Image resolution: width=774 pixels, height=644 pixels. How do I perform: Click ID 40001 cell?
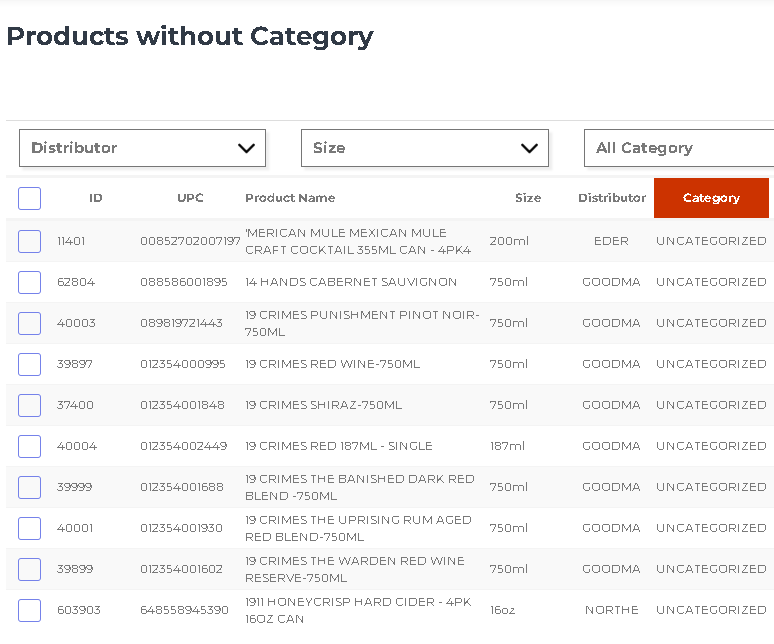75,528
